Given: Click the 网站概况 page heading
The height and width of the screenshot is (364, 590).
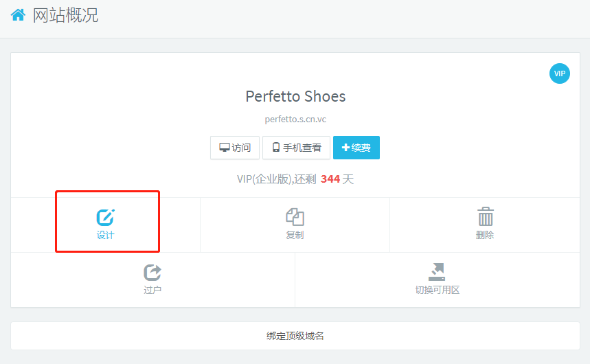Looking at the screenshot, I should pyautogui.click(x=65, y=15).
